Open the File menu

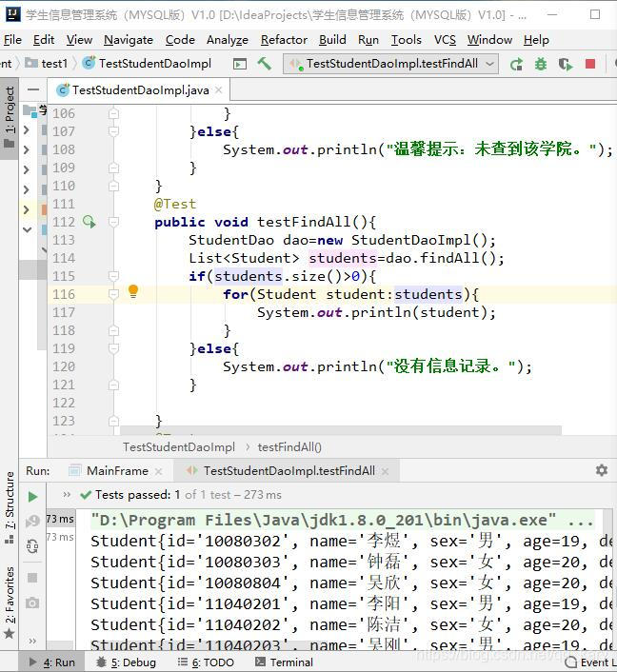click(x=12, y=40)
